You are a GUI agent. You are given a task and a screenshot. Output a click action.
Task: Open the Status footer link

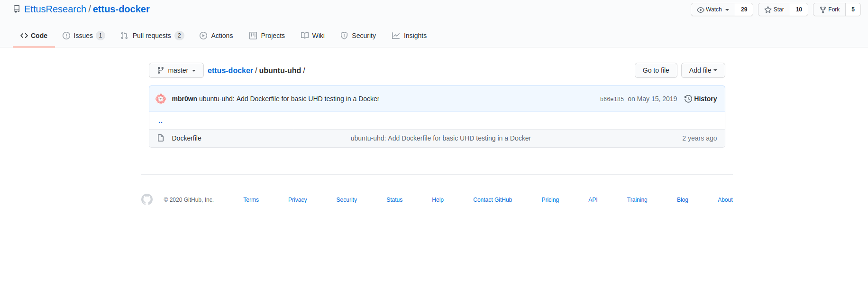pyautogui.click(x=394, y=200)
